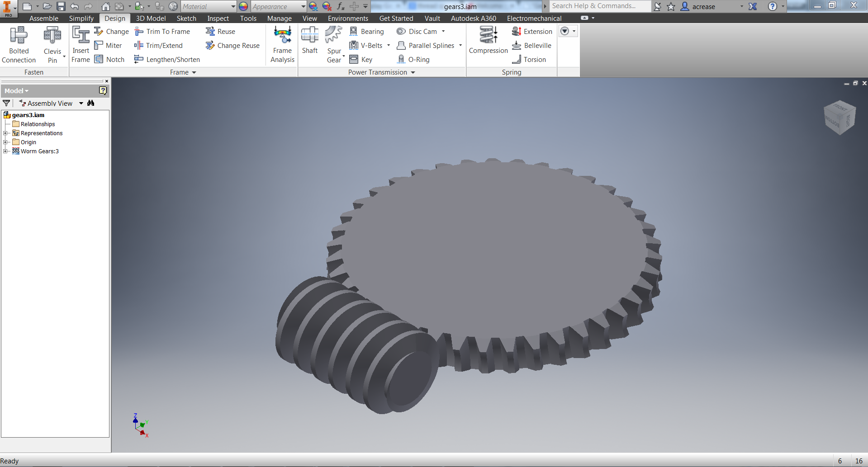Click the ribbon minimize toggle arrow
Screen dimensions: 868x467
(x=584, y=18)
